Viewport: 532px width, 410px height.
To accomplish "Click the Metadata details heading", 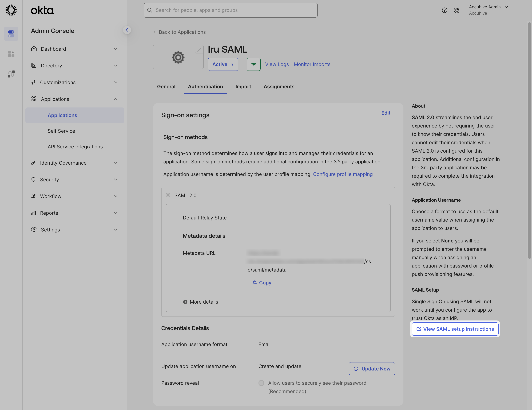I will (x=204, y=236).
